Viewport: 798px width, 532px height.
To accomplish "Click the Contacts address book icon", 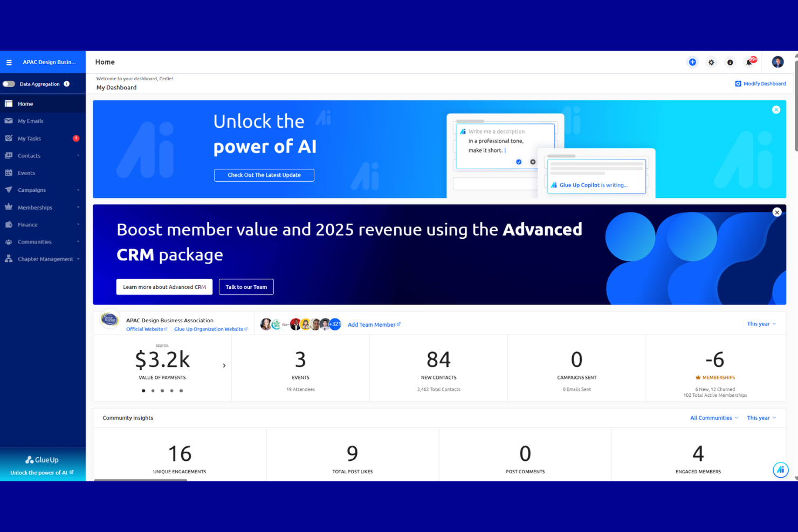I will click(x=9, y=156).
